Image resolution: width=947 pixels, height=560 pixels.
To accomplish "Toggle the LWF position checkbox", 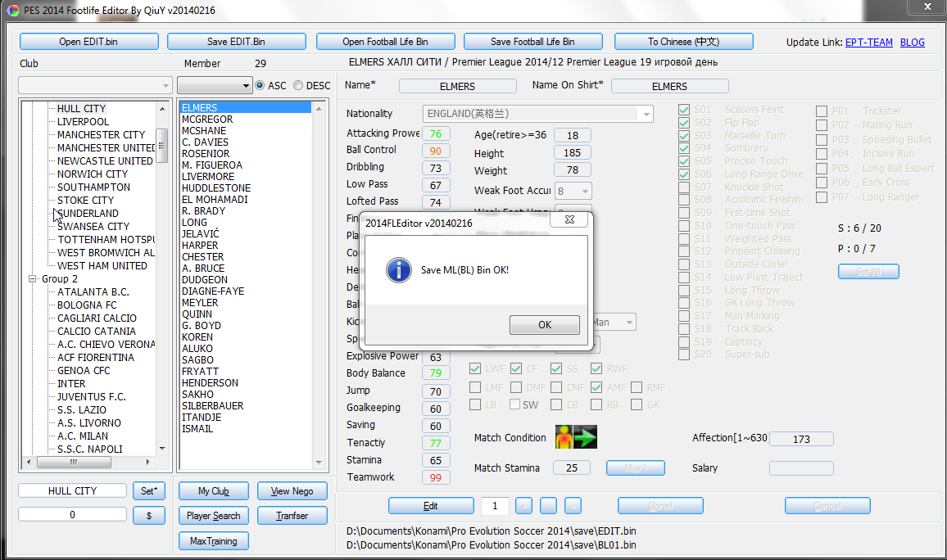I will [x=475, y=368].
